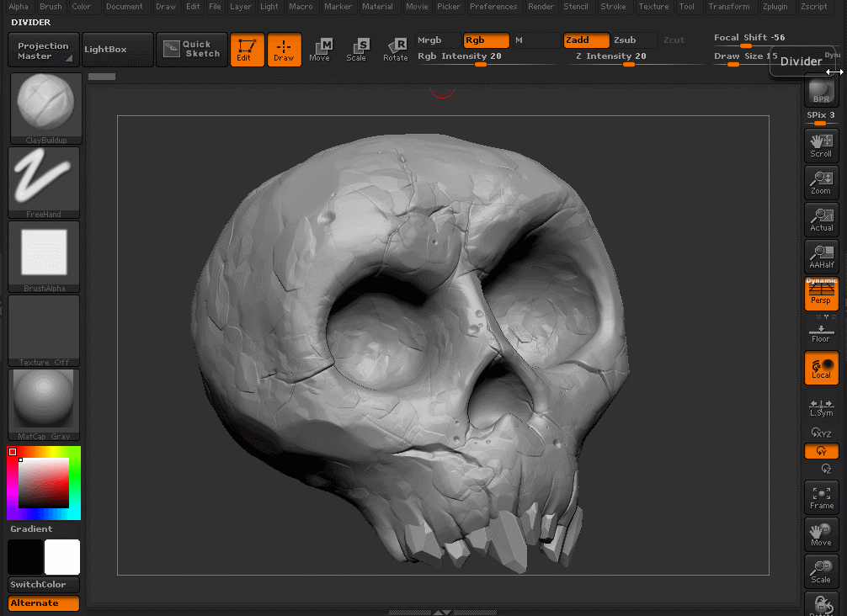847x616 pixels.
Task: Toggle Persp perspective view
Action: pyautogui.click(x=821, y=294)
